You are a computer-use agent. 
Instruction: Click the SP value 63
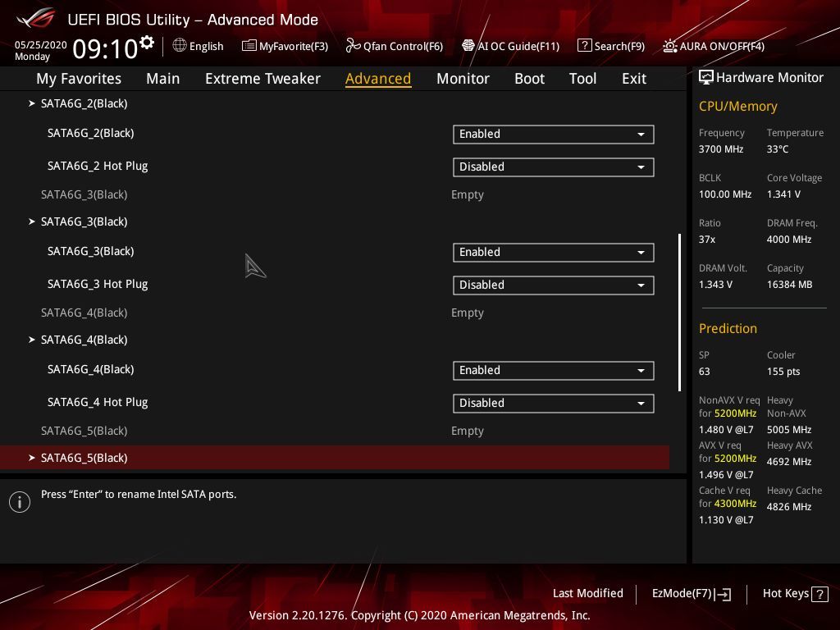pos(704,372)
